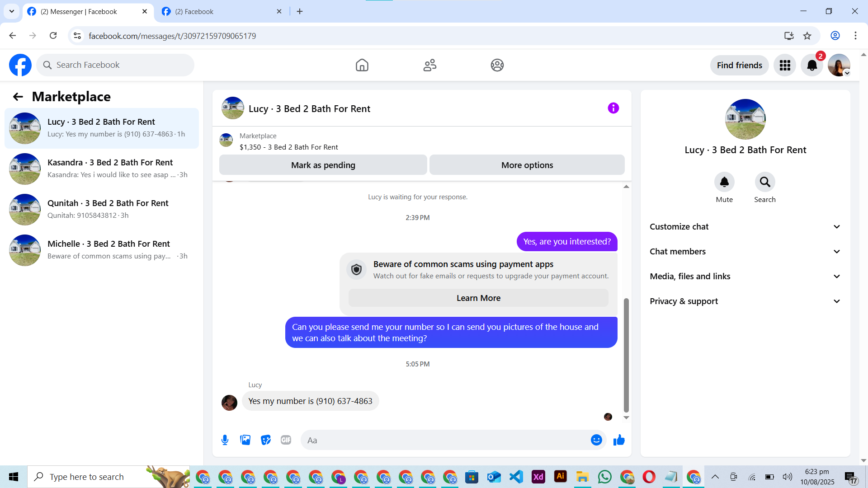Expand Chat members section
The image size is (868, 488).
(x=745, y=251)
